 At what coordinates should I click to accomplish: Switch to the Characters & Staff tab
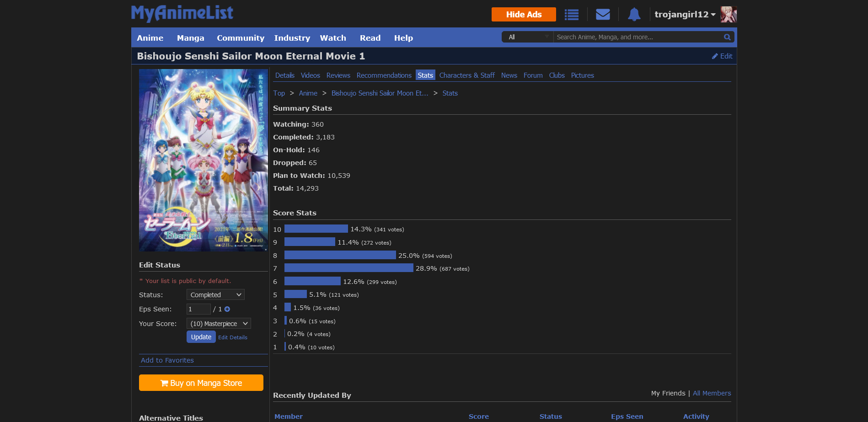tap(467, 75)
